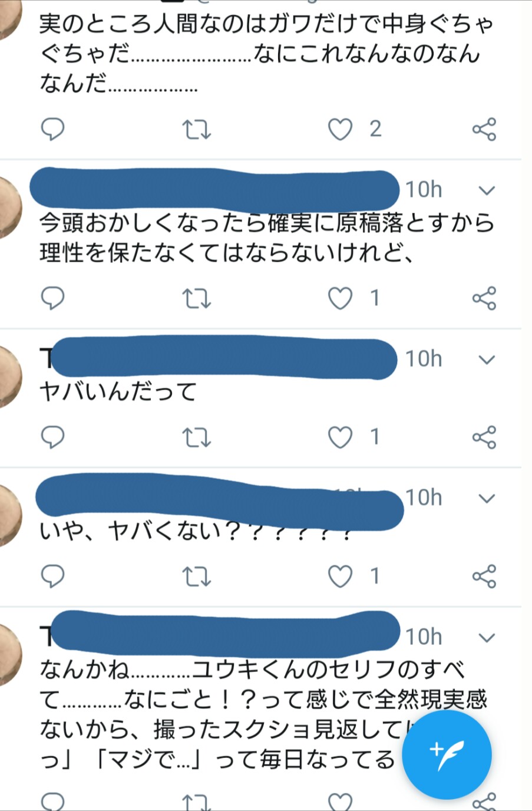Open the chevron menu on 今頭おかしく tweet
Screen dimensions: 532x811
(486, 190)
